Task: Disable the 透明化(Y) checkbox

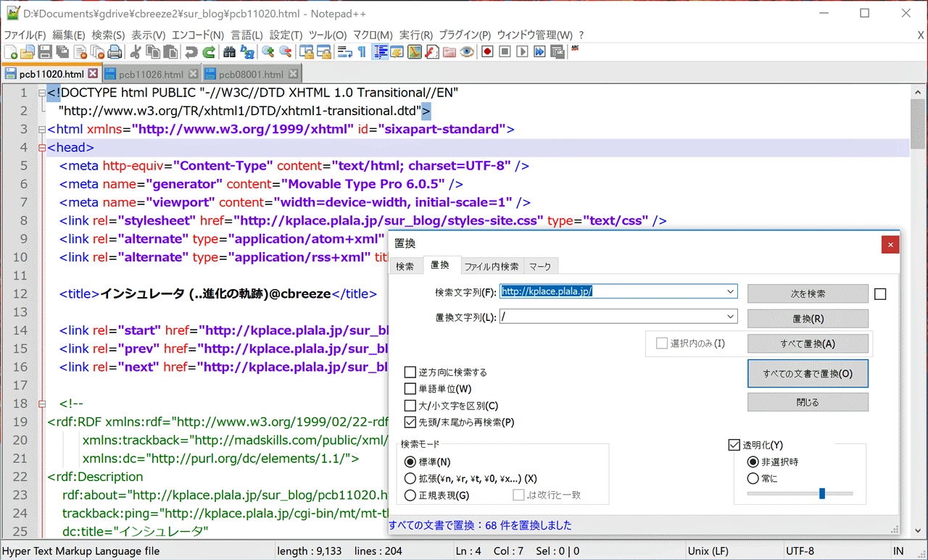Action: pos(734,445)
